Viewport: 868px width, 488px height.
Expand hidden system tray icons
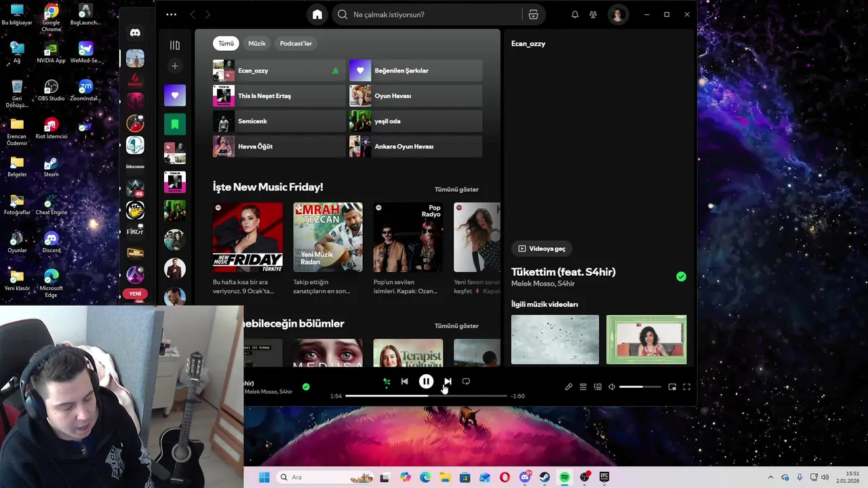[770, 478]
